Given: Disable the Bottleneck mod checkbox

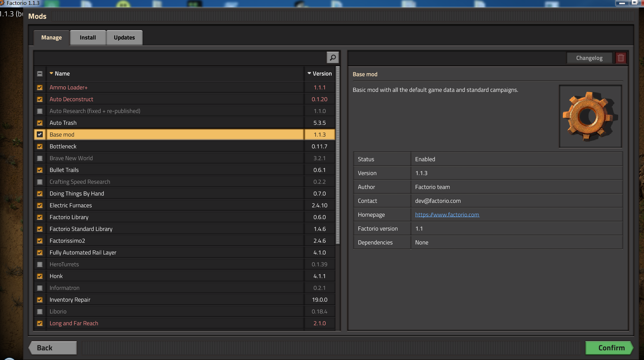Looking at the screenshot, I should click(40, 146).
